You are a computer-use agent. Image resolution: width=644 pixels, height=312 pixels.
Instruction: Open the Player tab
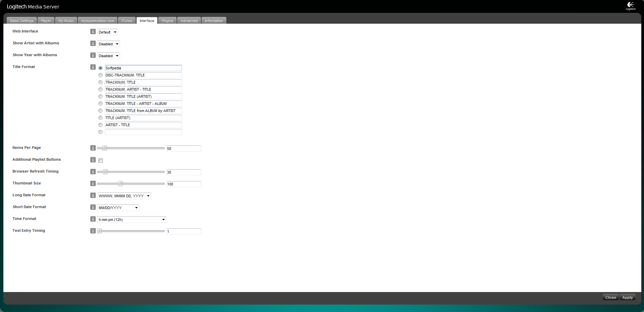click(46, 21)
